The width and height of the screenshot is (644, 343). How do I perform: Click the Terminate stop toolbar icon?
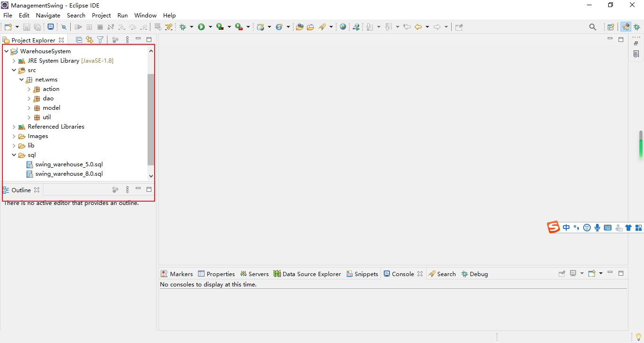coord(100,27)
